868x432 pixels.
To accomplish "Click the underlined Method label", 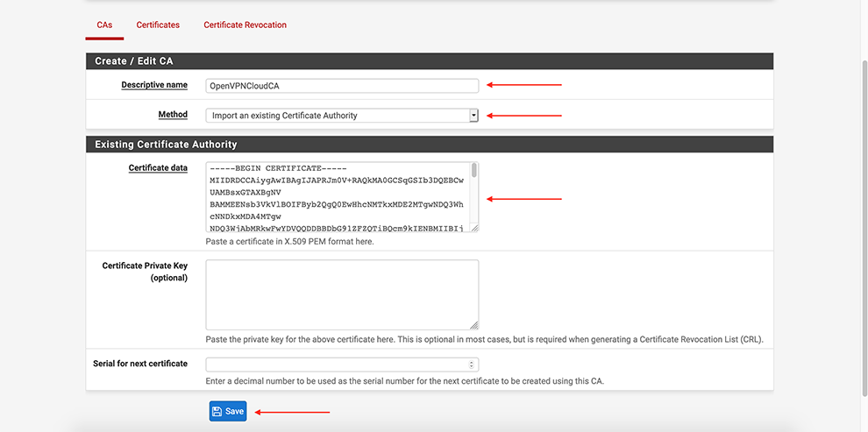I will pyautogui.click(x=173, y=115).
